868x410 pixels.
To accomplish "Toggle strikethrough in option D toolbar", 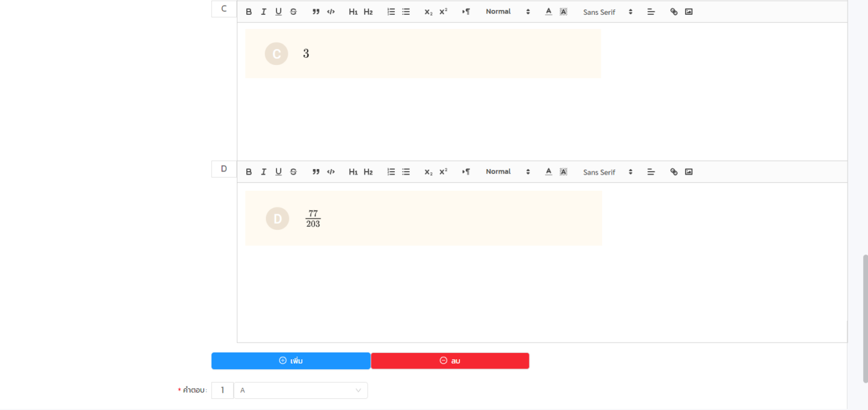I will coord(293,172).
